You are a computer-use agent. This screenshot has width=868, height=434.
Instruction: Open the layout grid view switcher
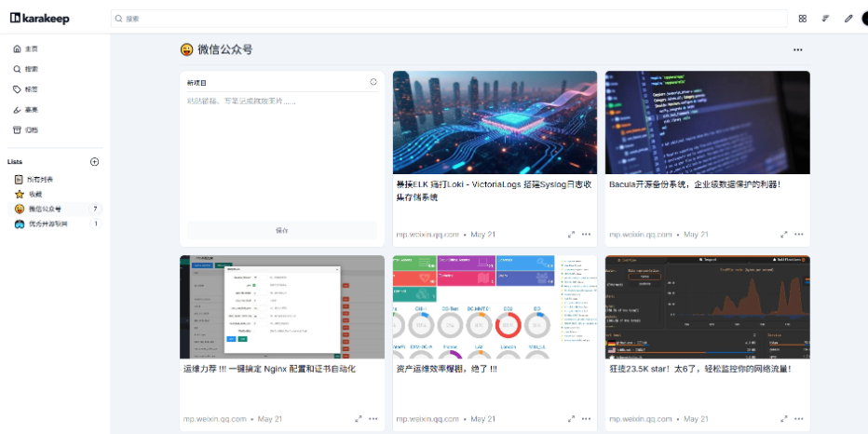click(x=803, y=19)
